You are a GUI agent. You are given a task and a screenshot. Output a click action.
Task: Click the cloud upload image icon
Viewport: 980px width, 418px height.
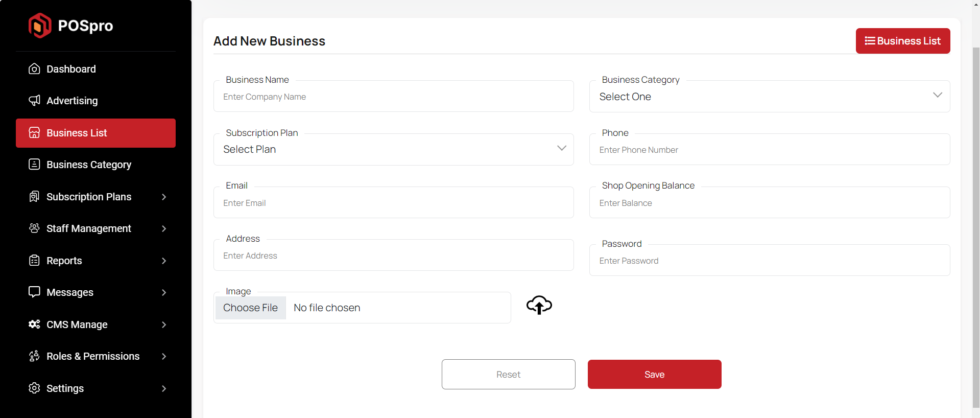coord(539,306)
